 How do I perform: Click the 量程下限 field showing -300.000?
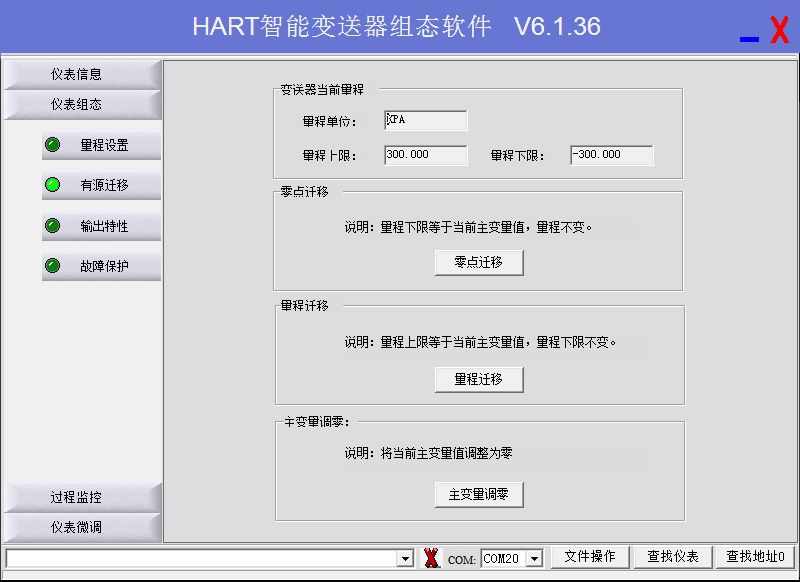611,155
